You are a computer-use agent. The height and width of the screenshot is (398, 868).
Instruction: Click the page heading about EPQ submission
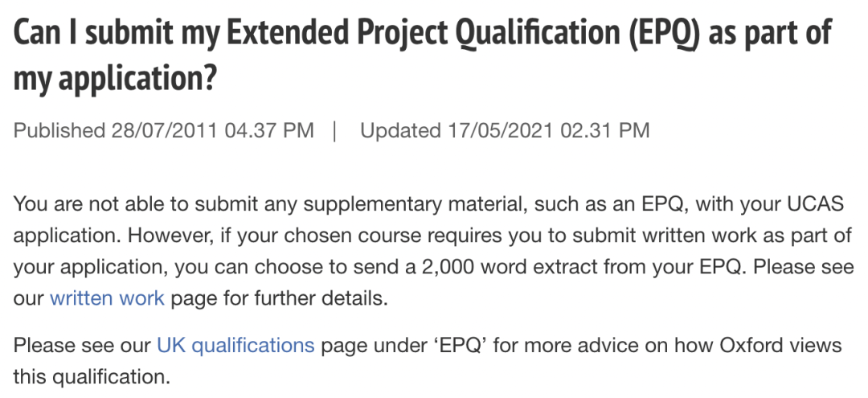[423, 55]
